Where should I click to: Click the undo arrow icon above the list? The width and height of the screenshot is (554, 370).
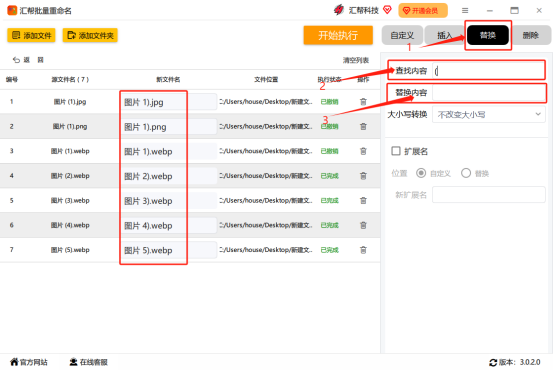[x=16, y=60]
